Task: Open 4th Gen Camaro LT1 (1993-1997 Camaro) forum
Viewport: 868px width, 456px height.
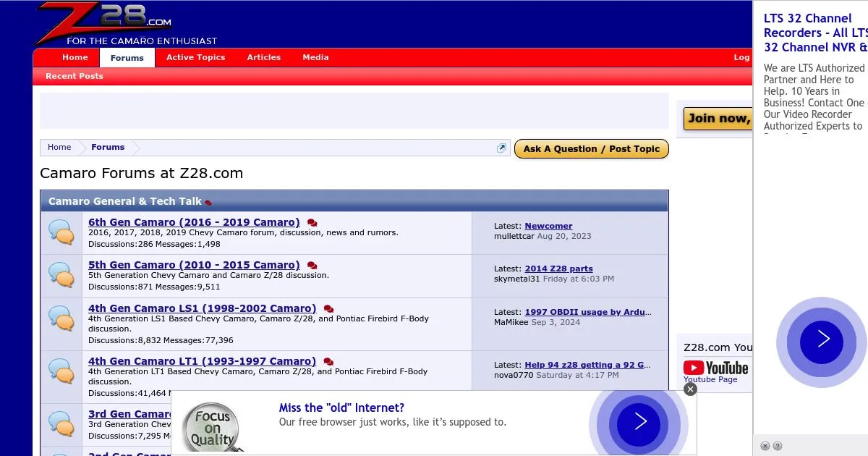Action: [203, 362]
